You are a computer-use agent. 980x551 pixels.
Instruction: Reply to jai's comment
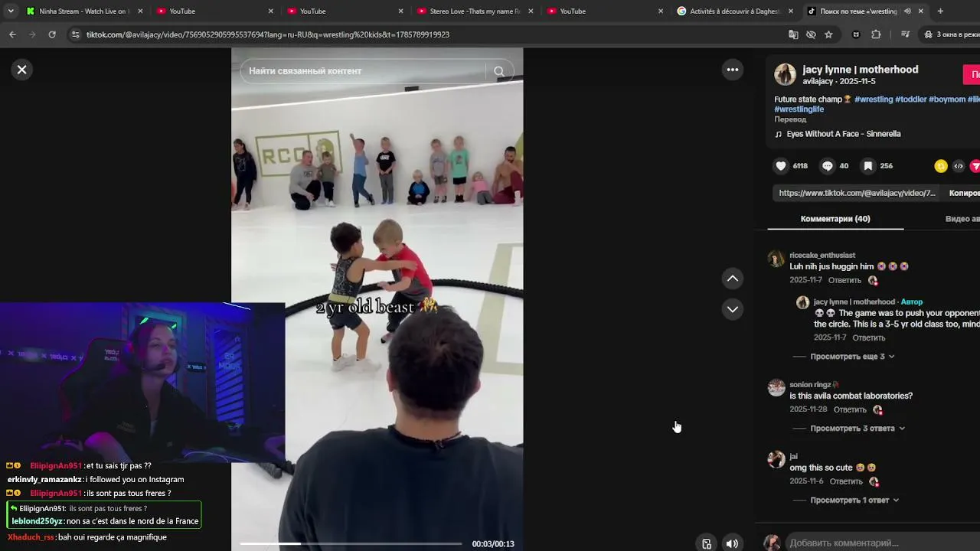click(846, 481)
